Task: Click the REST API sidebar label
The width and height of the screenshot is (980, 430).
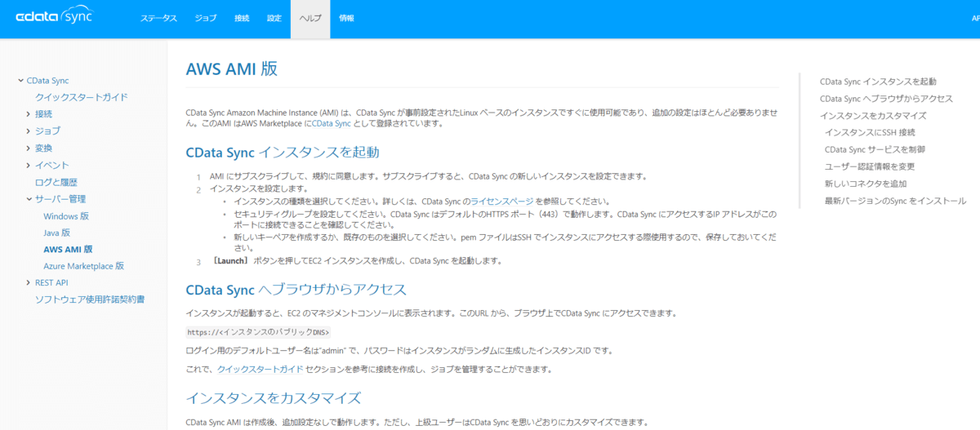Action: 51,282
